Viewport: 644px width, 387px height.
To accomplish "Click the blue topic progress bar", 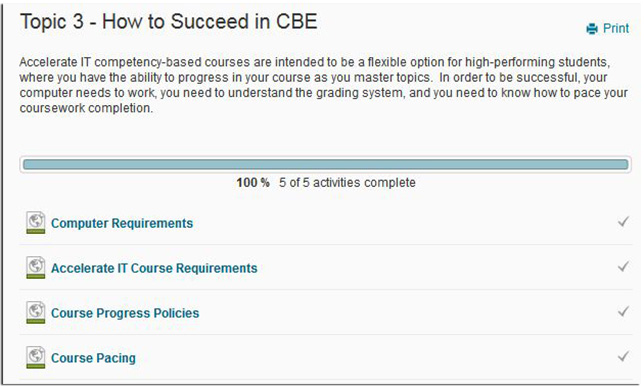I will [326, 165].
